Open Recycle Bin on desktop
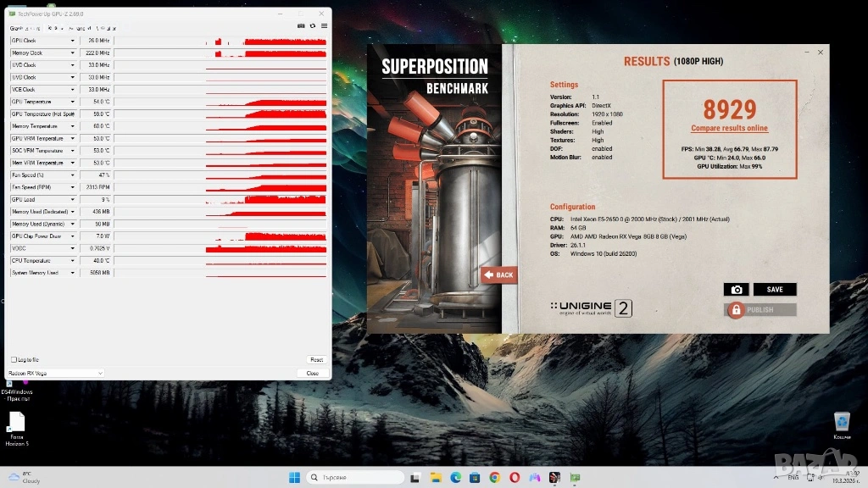 (842, 425)
